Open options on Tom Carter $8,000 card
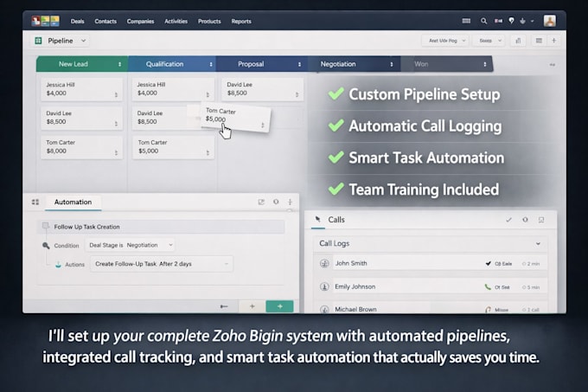Image resolution: width=588 pixels, height=392 pixels. coord(116,152)
